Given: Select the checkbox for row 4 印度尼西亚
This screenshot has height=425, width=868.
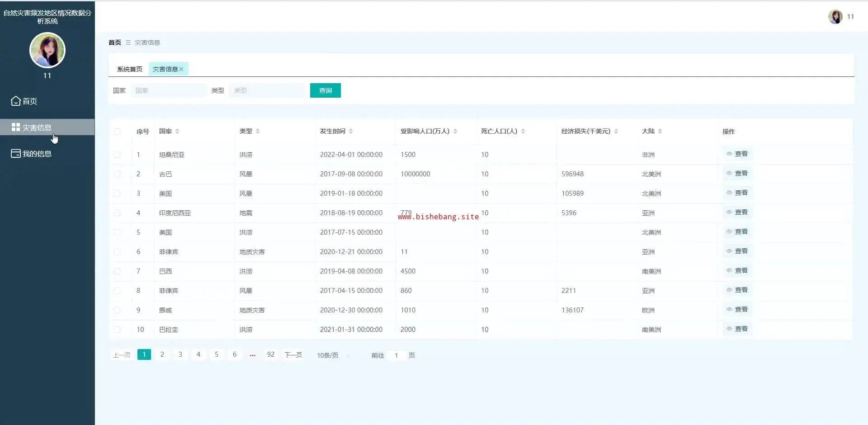Looking at the screenshot, I should (x=117, y=213).
